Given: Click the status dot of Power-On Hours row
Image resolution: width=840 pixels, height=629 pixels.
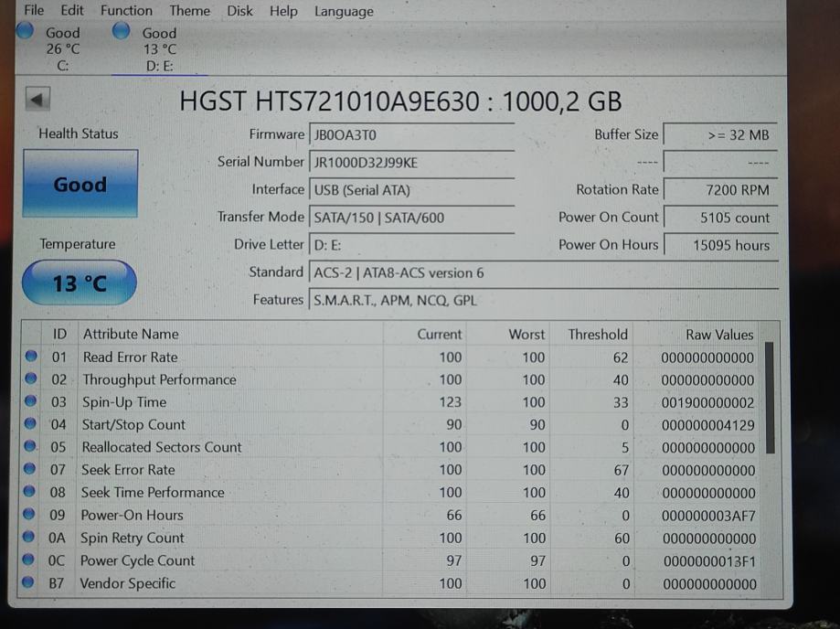Looking at the screenshot, I should click(x=29, y=514).
